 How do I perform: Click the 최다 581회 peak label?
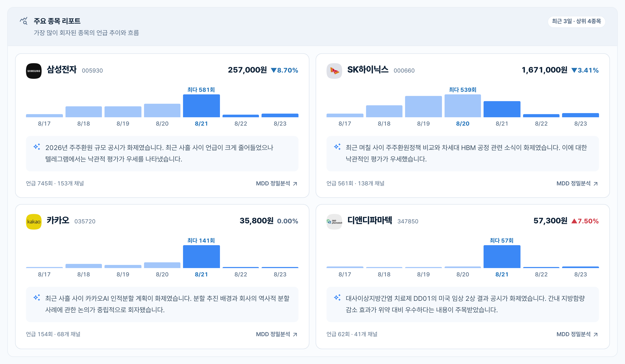coord(201,90)
